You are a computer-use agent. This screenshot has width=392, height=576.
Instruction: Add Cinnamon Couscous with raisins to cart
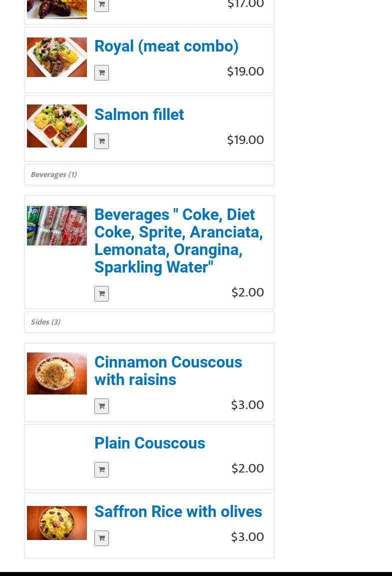click(x=101, y=406)
